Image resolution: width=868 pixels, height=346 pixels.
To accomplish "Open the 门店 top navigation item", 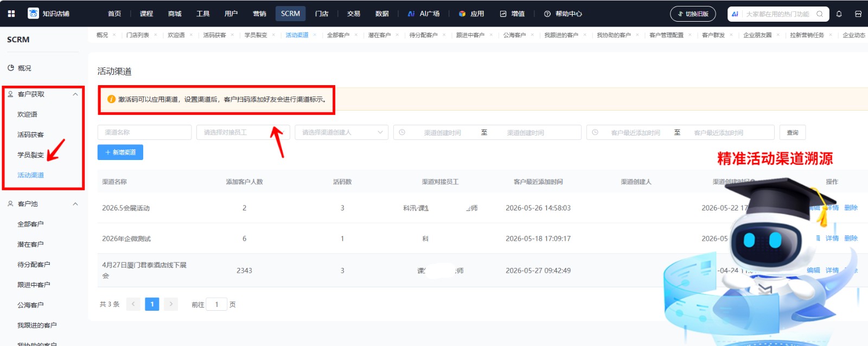I will 322,14.
